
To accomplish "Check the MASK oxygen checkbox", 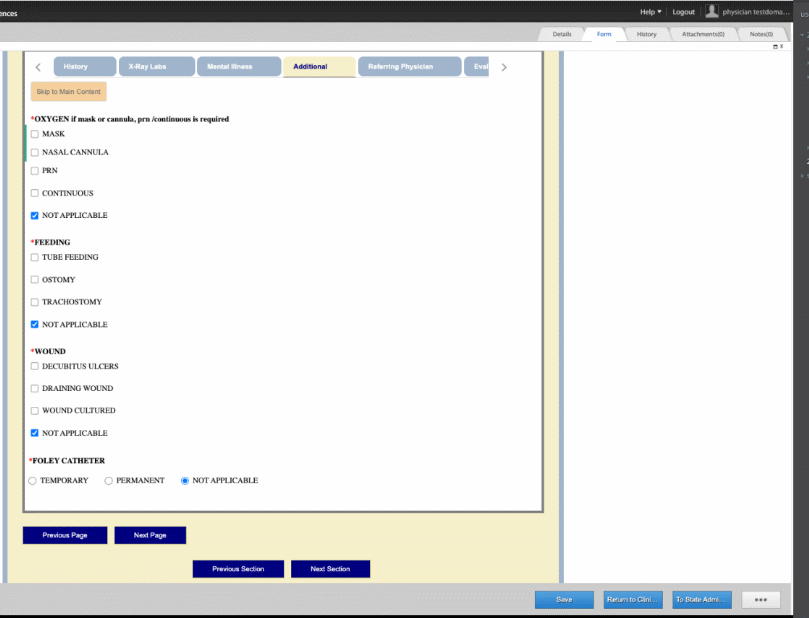I will coord(35,134).
